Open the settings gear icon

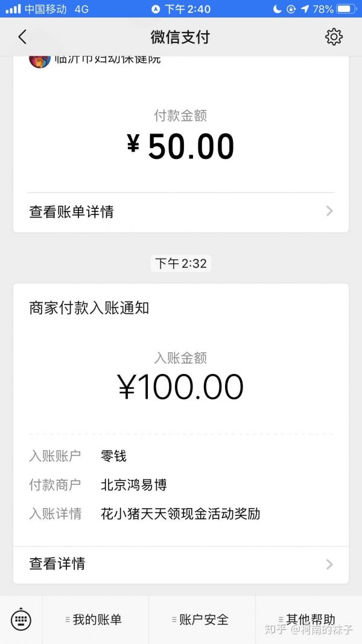(x=334, y=37)
